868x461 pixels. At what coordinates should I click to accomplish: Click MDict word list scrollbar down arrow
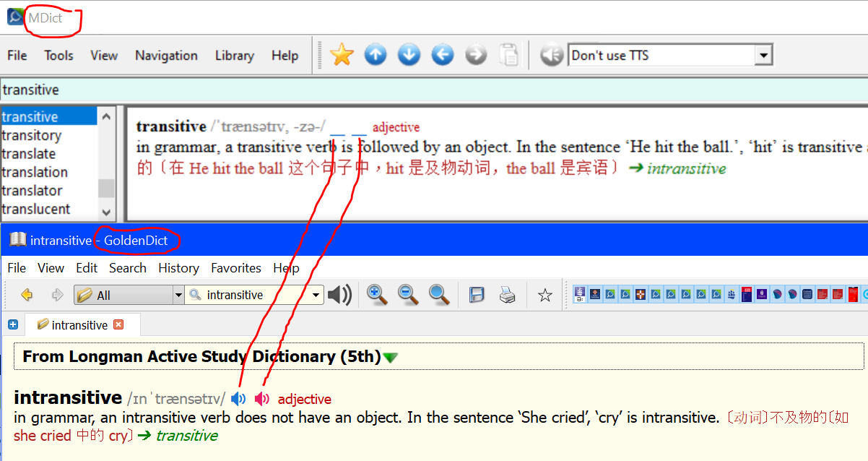point(106,212)
